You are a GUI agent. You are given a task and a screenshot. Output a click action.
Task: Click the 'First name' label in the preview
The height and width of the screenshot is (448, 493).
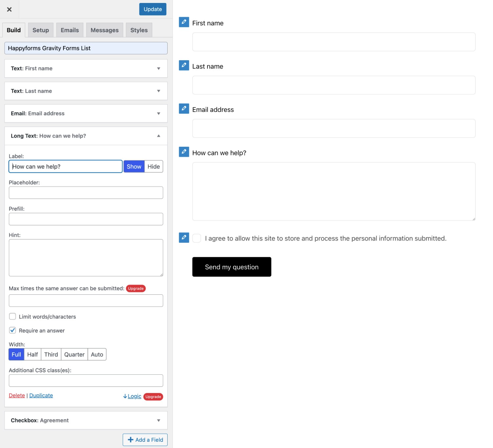pos(208,23)
